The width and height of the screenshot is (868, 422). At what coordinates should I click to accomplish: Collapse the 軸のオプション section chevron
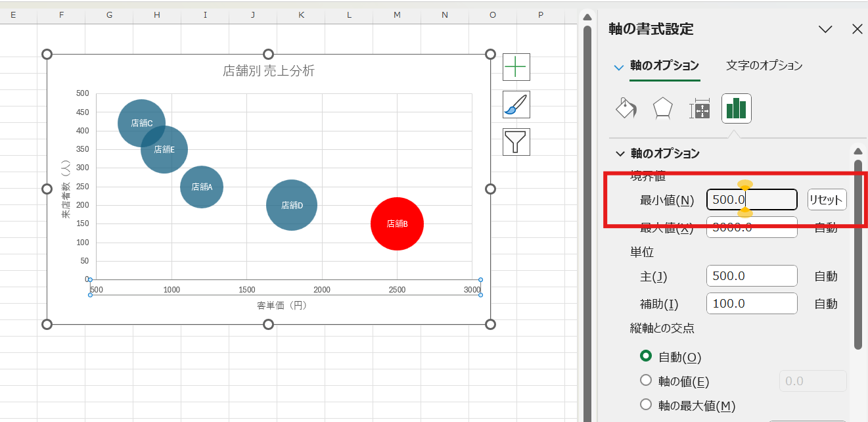pyautogui.click(x=618, y=153)
